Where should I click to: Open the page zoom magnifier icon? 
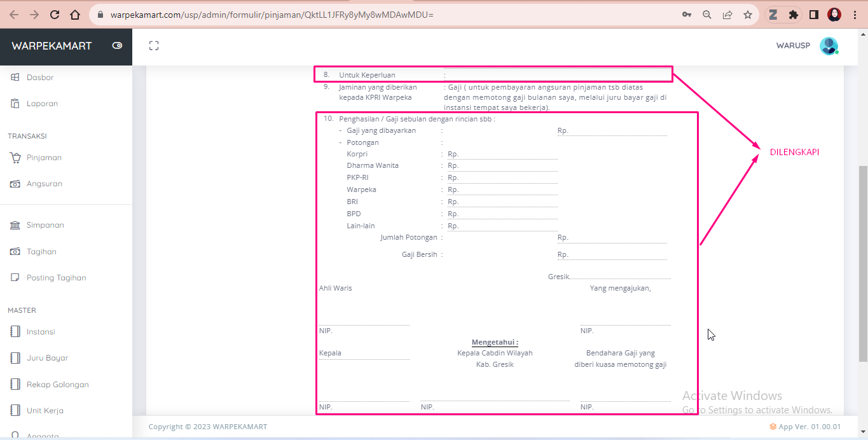point(707,15)
